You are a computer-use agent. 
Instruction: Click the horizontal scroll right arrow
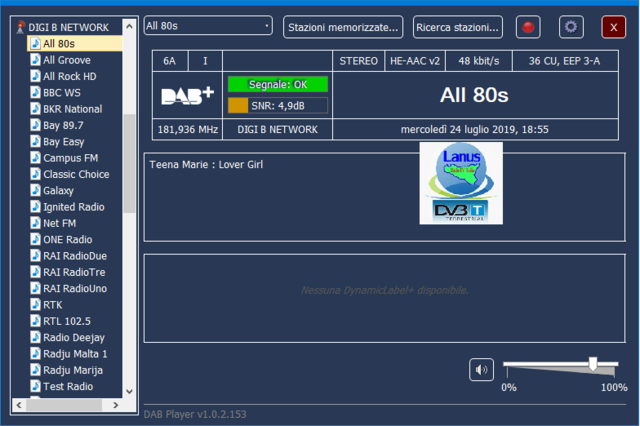pos(116,405)
